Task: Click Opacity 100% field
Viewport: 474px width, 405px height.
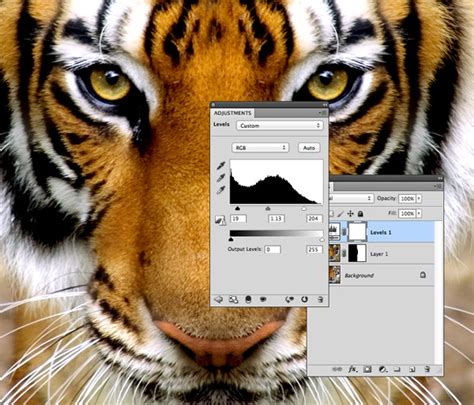Action: [x=407, y=198]
